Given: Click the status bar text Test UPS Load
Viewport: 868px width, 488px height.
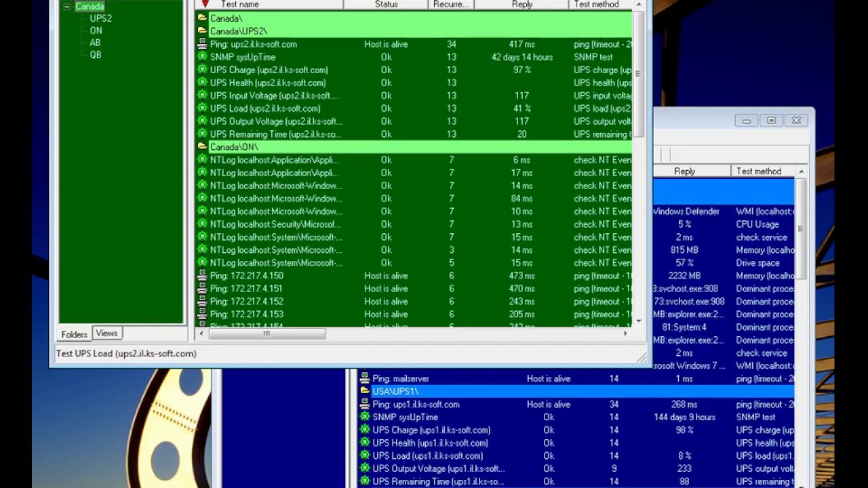Looking at the screenshot, I should click(x=126, y=353).
